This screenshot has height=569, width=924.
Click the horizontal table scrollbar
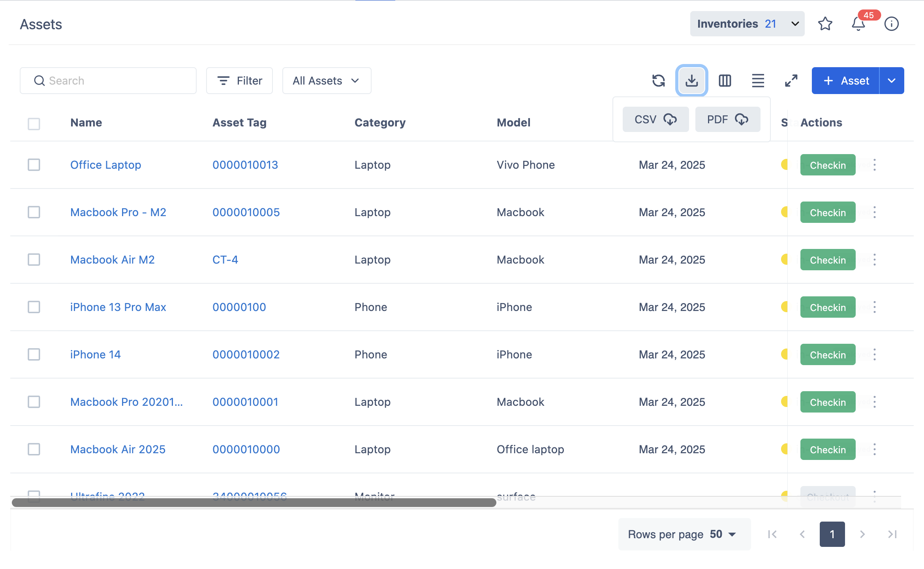click(254, 503)
